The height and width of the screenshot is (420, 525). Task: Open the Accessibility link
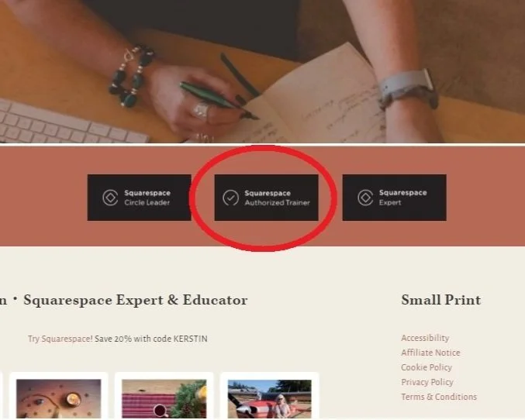[425, 338]
